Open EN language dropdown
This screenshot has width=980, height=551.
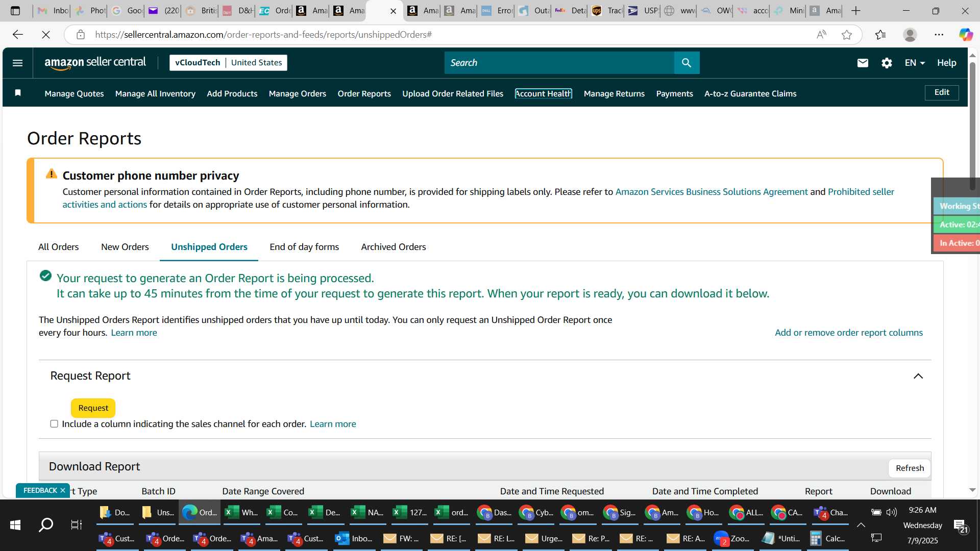[x=915, y=63]
